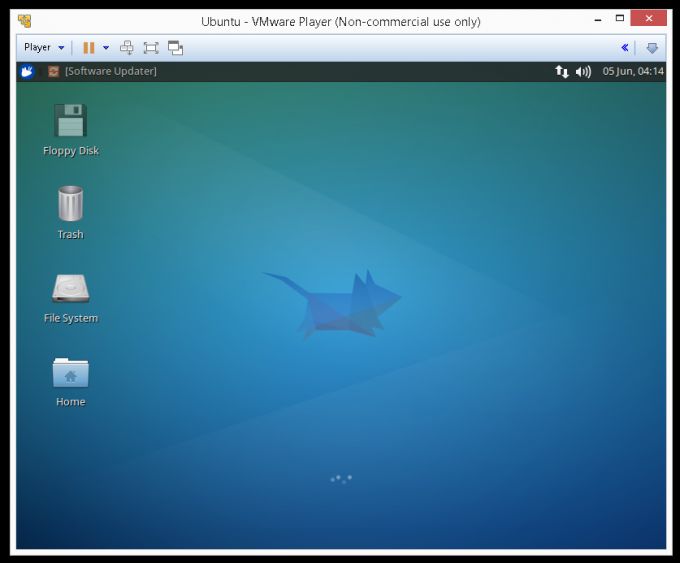Select the Floppy Disk desktop icon
The height and width of the screenshot is (563, 680).
(x=71, y=120)
